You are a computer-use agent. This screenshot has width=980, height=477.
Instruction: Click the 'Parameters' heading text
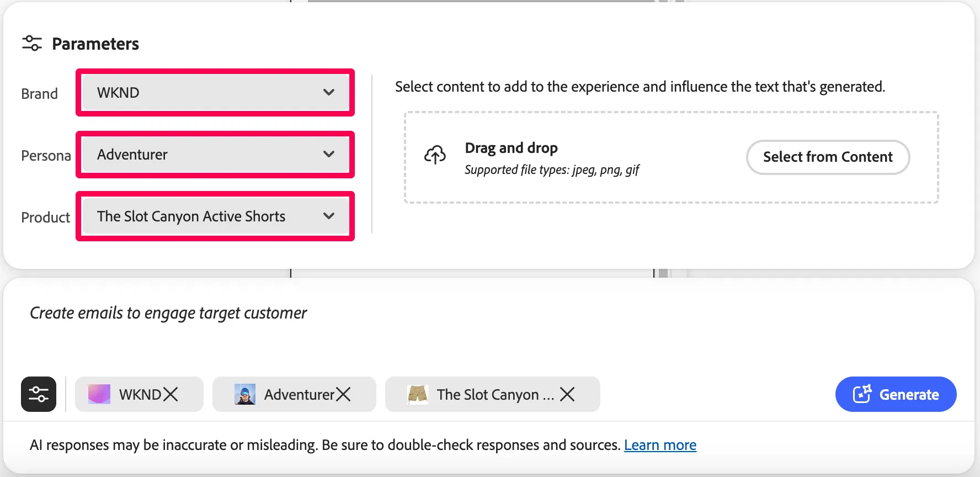pos(95,44)
